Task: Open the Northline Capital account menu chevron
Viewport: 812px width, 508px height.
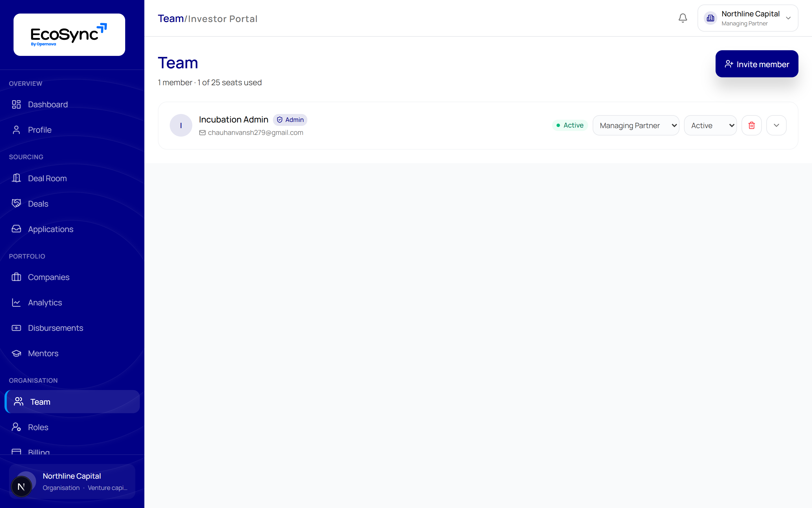Action: (x=788, y=18)
